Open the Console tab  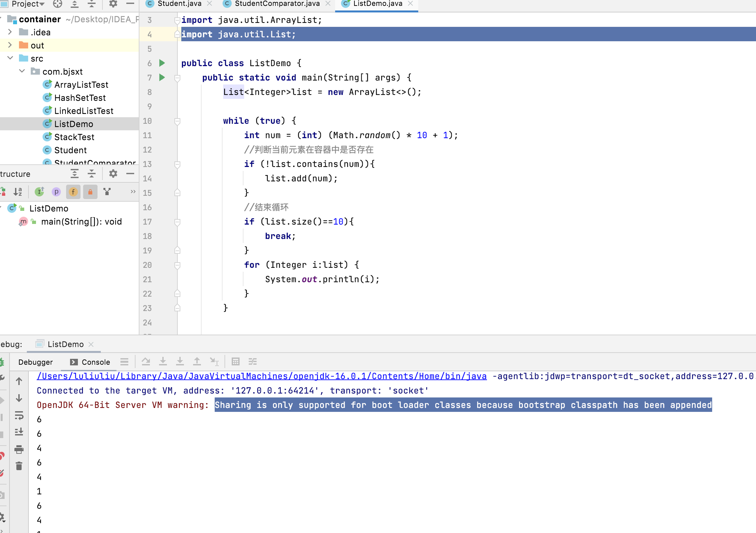[x=90, y=362]
